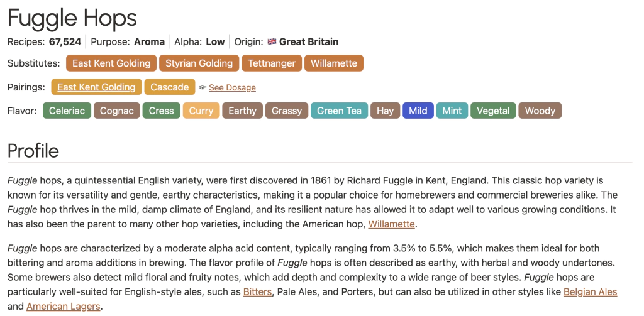Click the Woody flavor tag

(540, 111)
